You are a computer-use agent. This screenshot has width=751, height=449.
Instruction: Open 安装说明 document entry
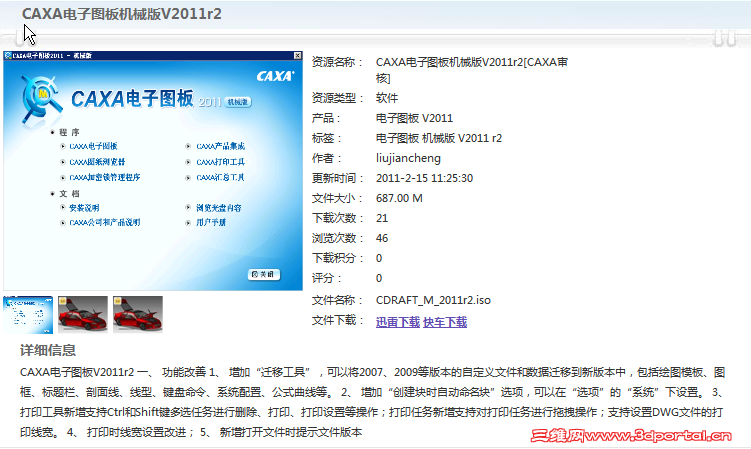84,208
